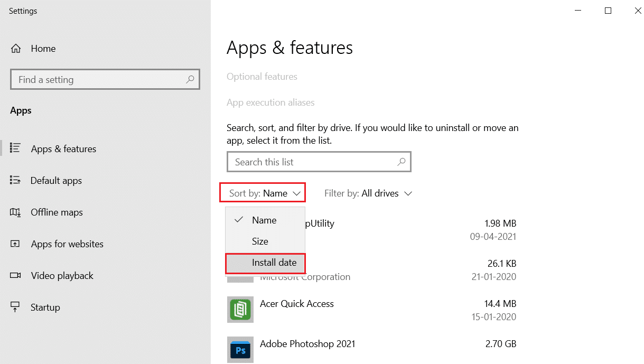Open Offline maps using its map icon

pos(16,212)
